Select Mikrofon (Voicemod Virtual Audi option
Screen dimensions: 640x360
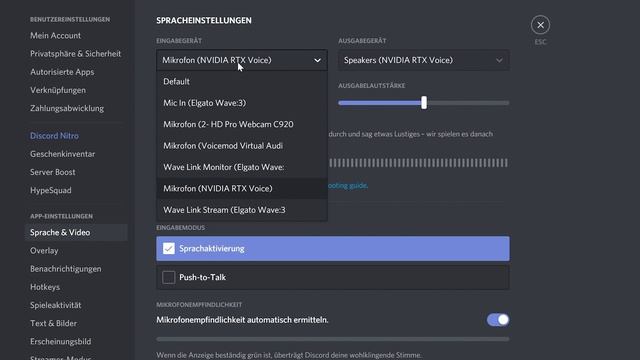point(242,146)
